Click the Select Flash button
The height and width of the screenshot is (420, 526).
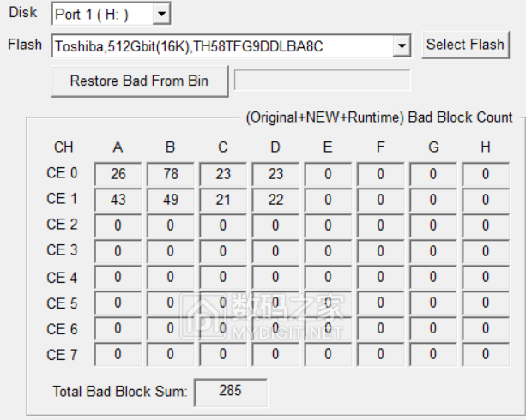(x=465, y=45)
